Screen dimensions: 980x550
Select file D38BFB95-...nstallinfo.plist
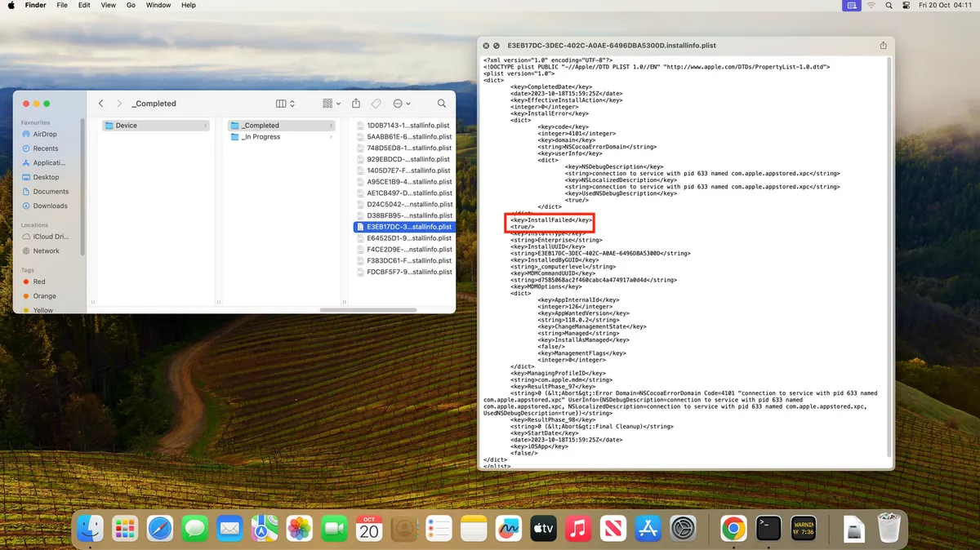(403, 215)
